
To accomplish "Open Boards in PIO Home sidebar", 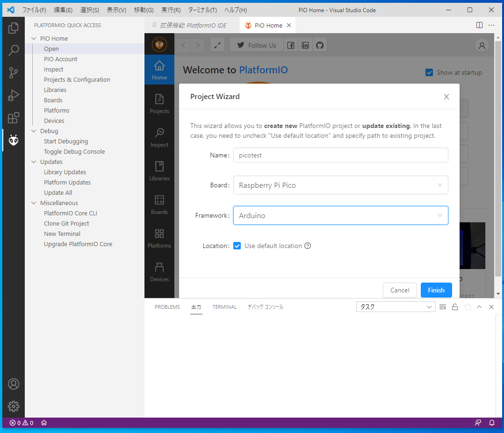I will [159, 205].
